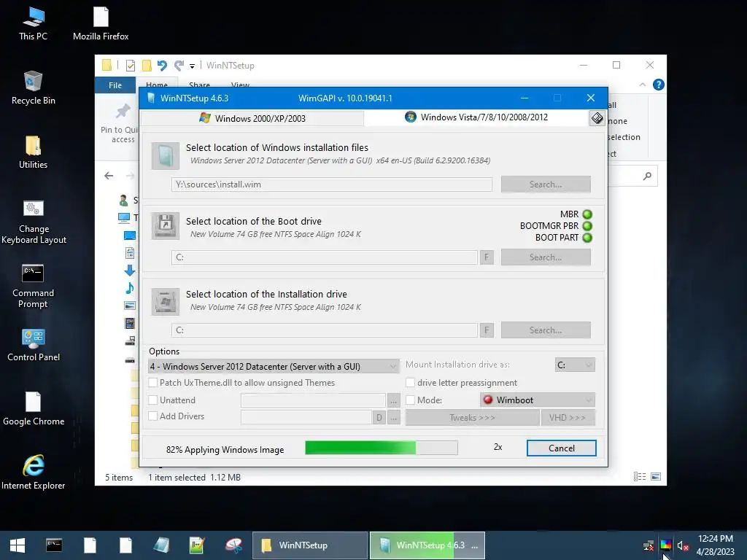Click the Boot drive C: path field
Image resolution: width=747 pixels, height=560 pixels.
click(325, 257)
